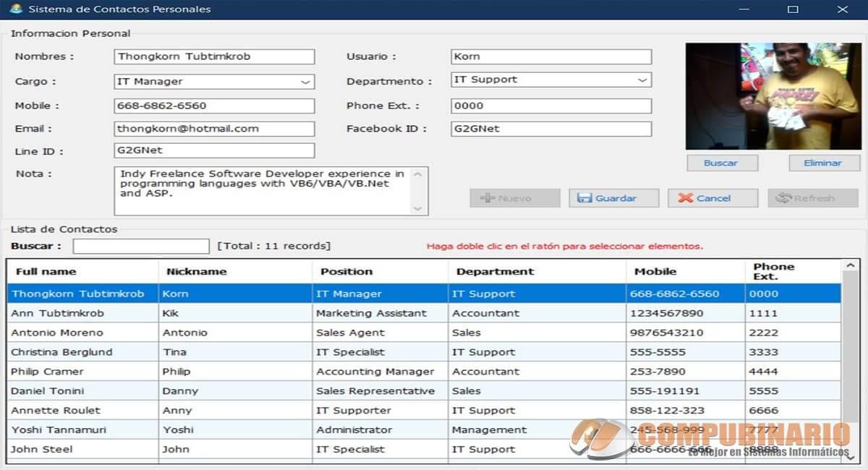Click the Email input field
Viewport: 868px width, 470px height.
point(214,129)
